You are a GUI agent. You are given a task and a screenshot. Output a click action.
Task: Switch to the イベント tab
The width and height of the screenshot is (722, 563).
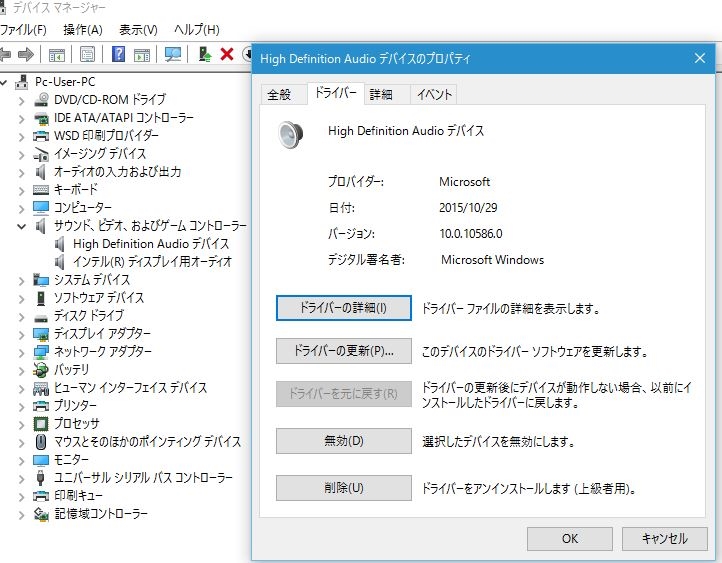click(434, 95)
